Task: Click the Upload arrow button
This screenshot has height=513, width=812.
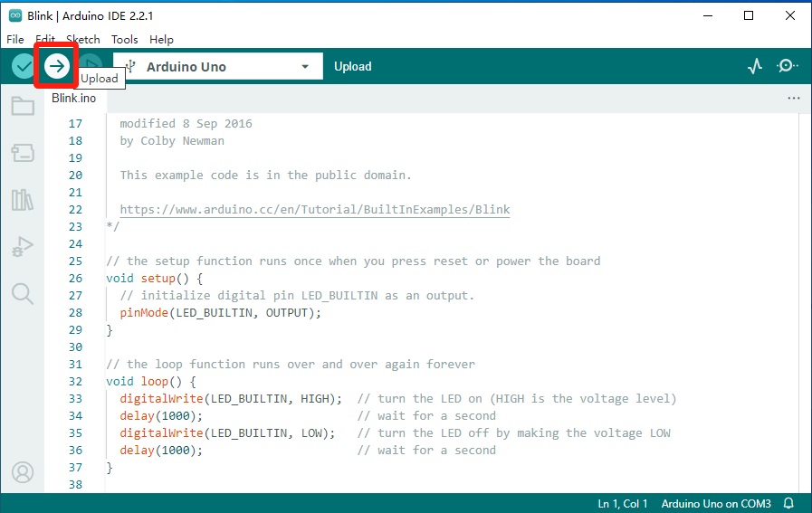Action: point(56,66)
